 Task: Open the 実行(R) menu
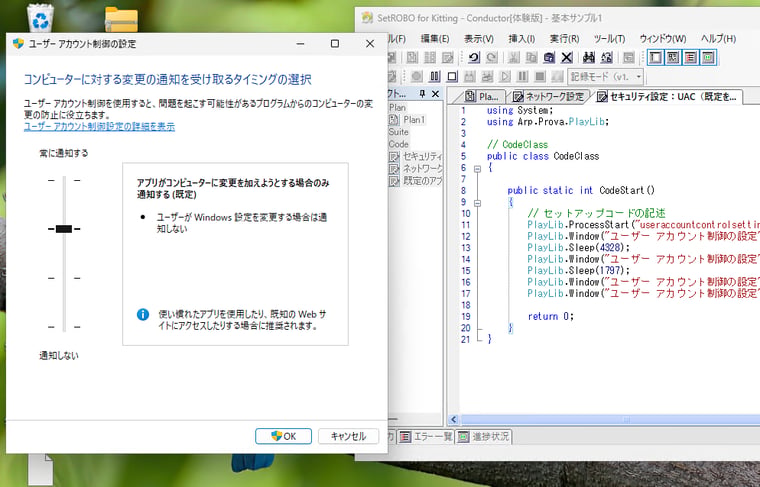564,39
